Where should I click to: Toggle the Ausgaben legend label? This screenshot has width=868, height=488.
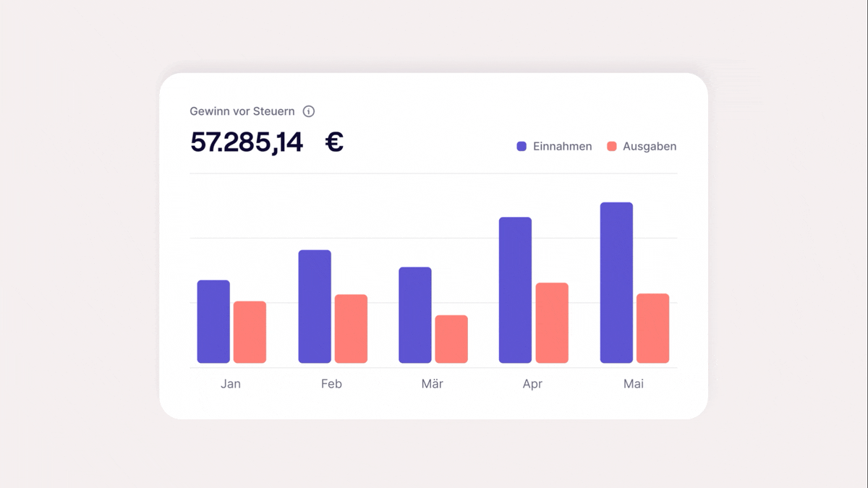[x=650, y=147]
